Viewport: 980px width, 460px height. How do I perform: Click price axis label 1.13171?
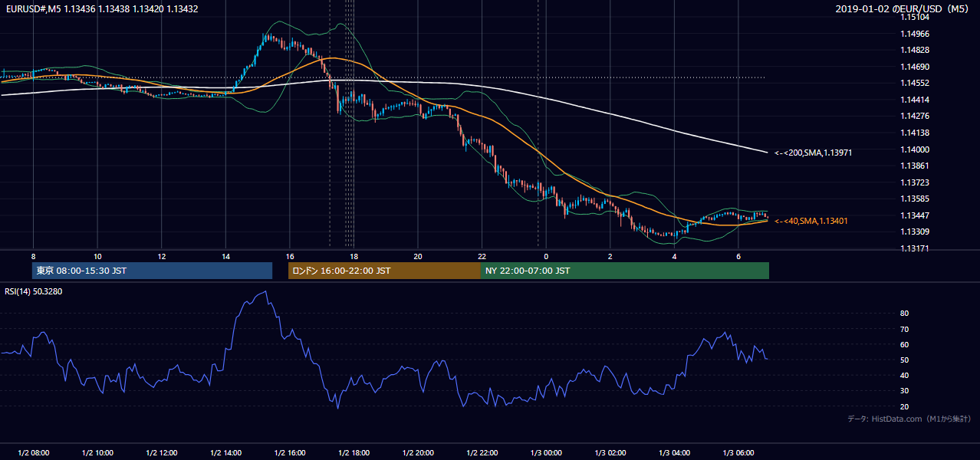(915, 248)
